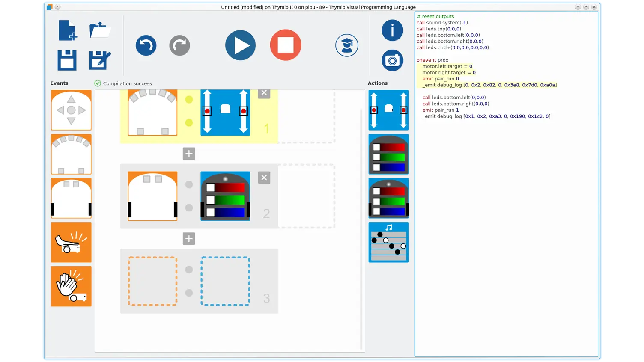Choose the clap sound event block

click(71, 286)
